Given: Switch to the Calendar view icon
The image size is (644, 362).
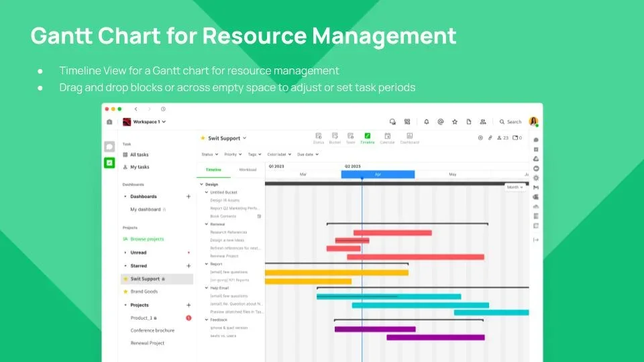Looking at the screenshot, I should tap(387, 138).
